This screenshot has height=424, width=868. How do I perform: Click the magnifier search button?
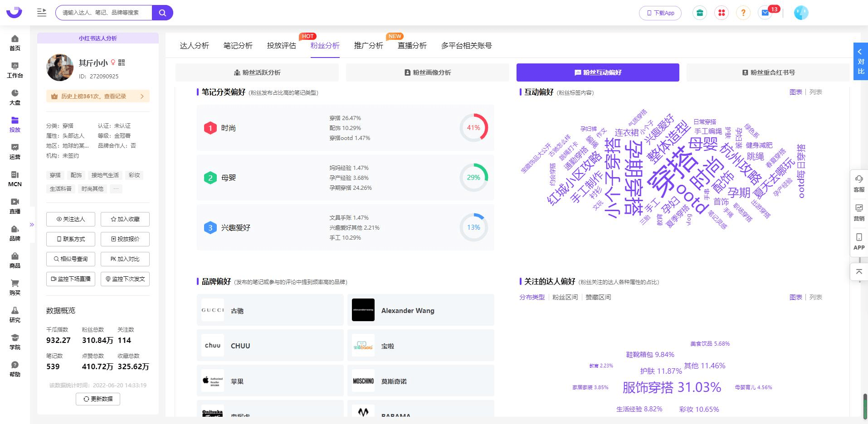coord(162,13)
